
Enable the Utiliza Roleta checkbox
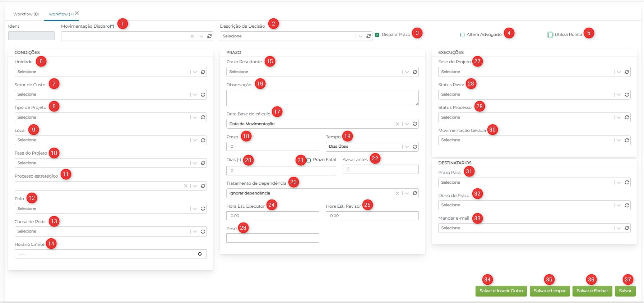[550, 35]
